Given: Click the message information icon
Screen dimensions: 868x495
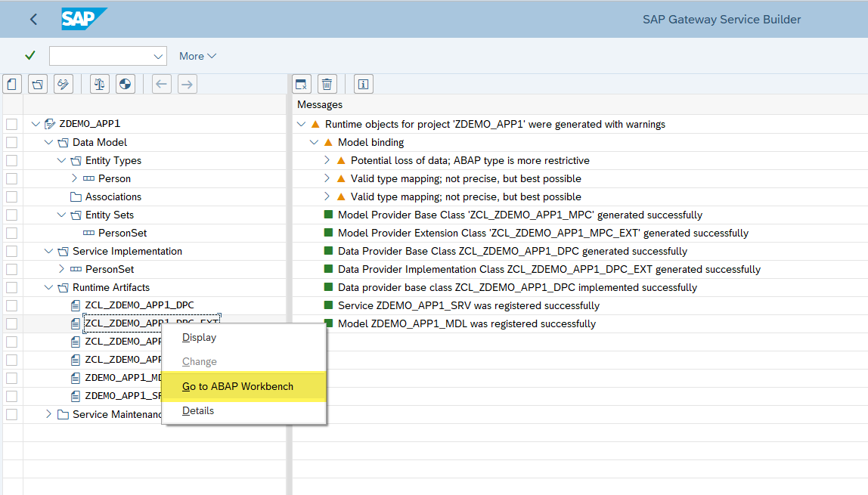Looking at the screenshot, I should click(363, 84).
